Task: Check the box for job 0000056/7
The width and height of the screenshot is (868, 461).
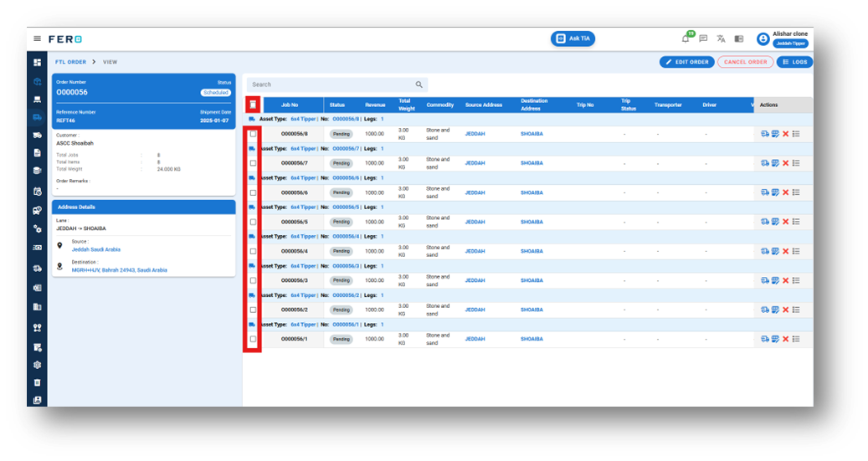Action: tap(253, 163)
